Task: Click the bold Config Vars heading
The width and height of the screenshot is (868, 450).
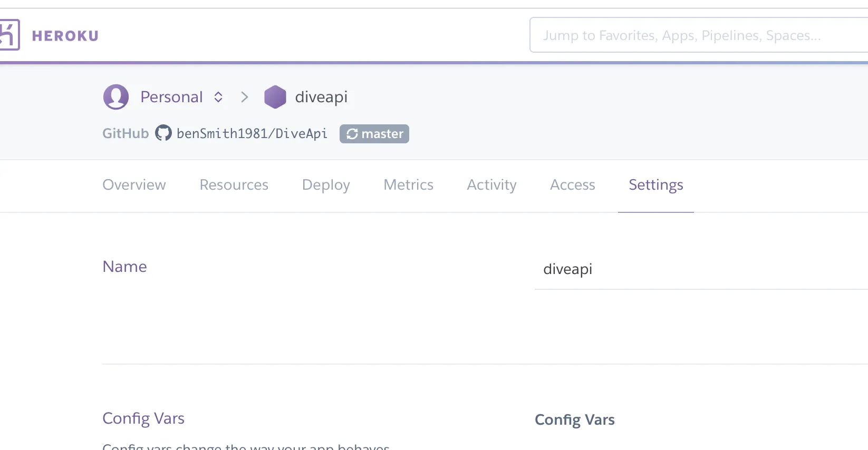Action: coord(575,420)
